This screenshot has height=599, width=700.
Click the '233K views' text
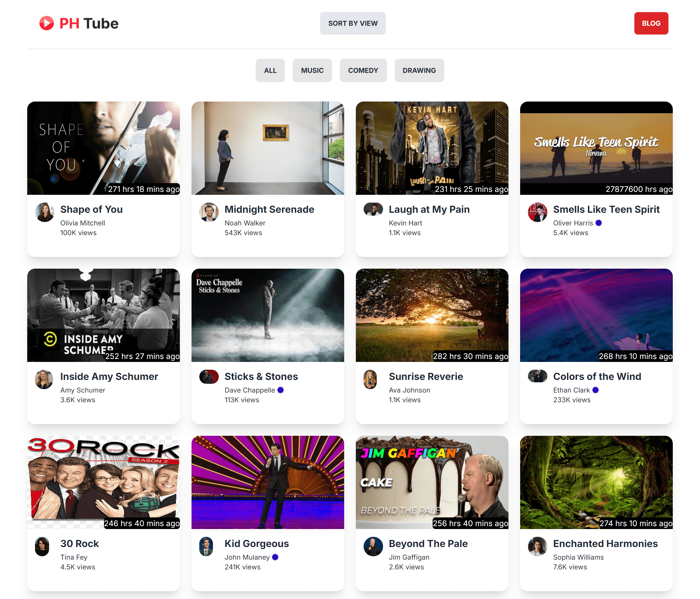click(x=572, y=400)
